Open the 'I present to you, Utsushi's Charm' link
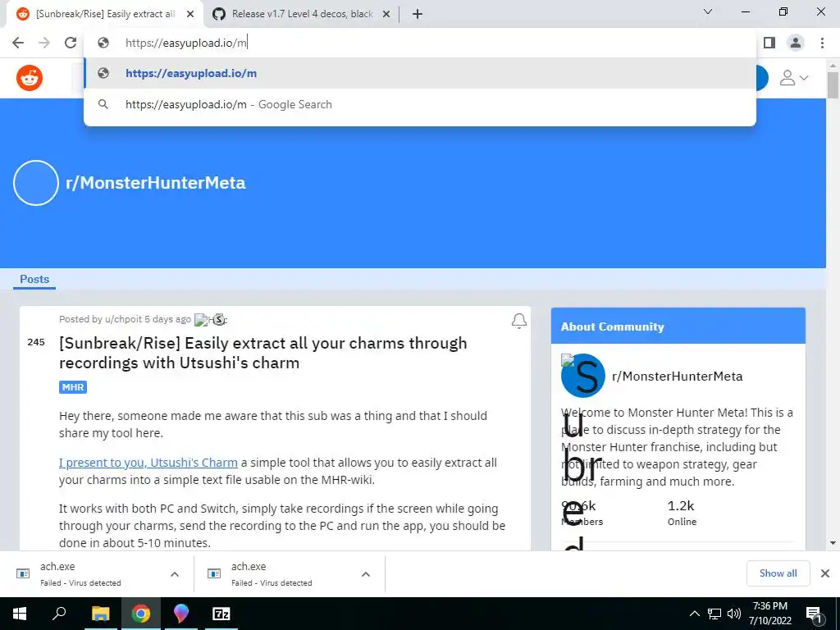 pos(148,463)
